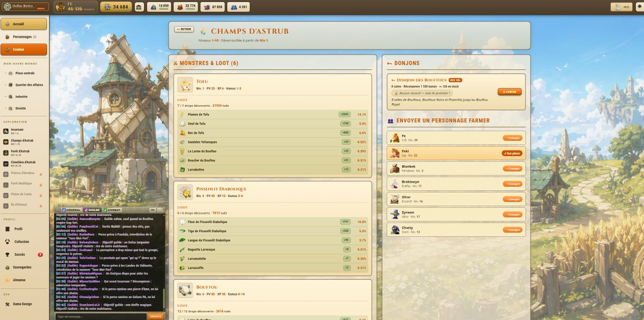Click lock icon beside Plaine de Cania
The height and width of the screenshot is (320, 644).
pyautogui.click(x=41, y=195)
